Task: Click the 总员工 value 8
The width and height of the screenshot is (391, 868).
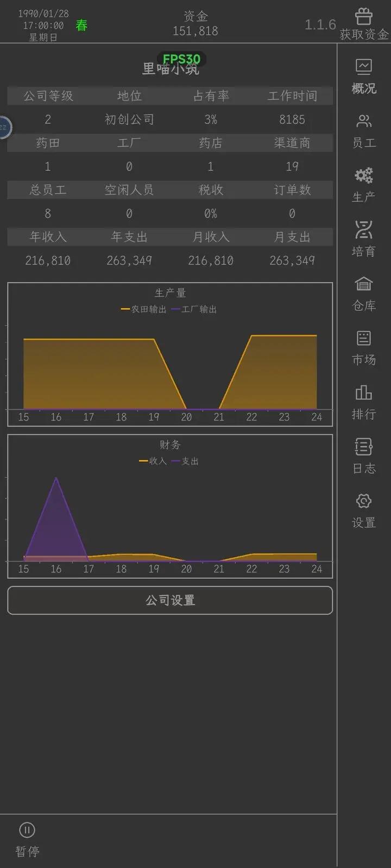Action: (48, 214)
